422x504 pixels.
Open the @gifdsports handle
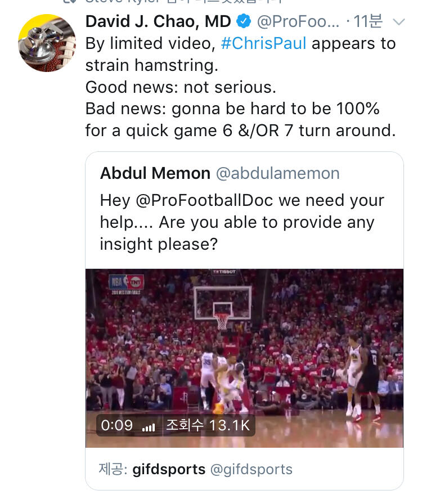click(x=251, y=469)
